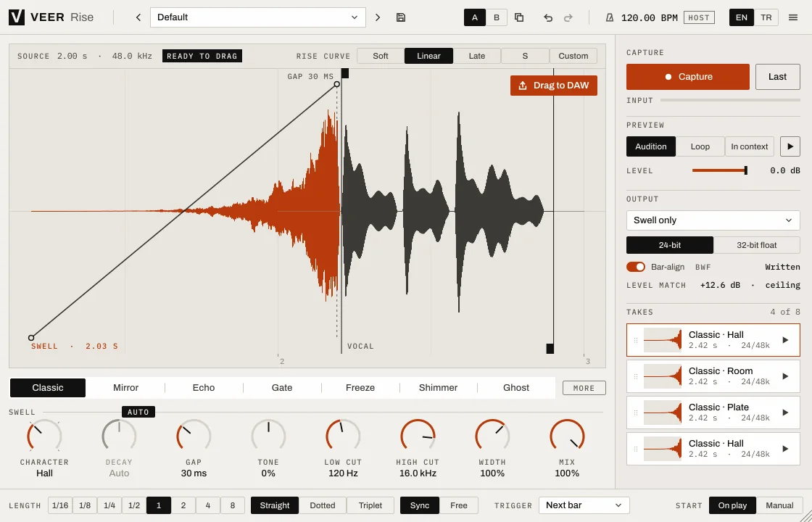The height and width of the screenshot is (522, 812).
Task: Toggle the Bar-align switch
Action: click(635, 267)
